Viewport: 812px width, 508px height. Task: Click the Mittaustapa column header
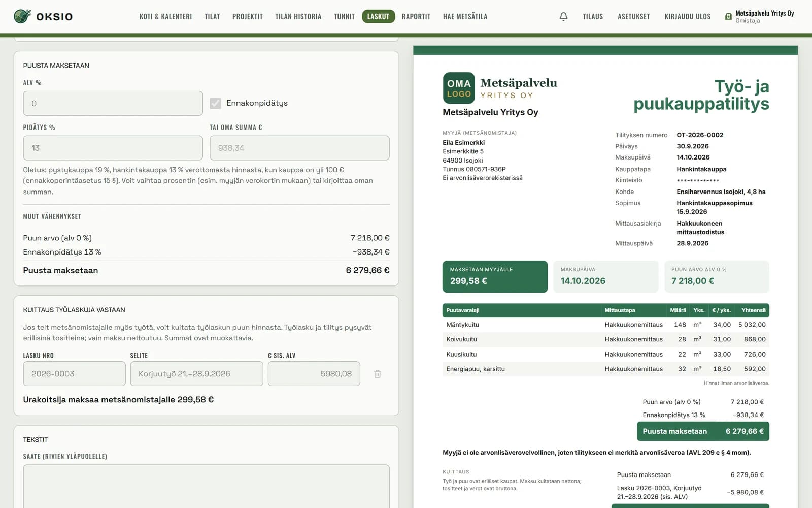point(620,310)
